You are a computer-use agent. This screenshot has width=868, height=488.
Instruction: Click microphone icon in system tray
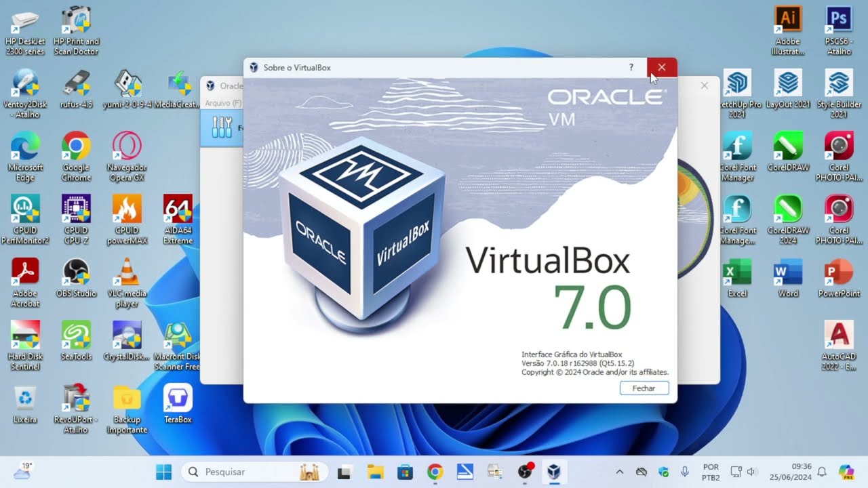[685, 472]
